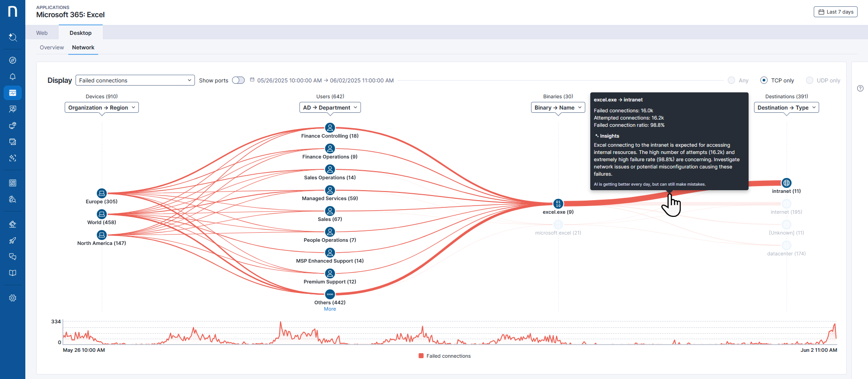This screenshot has width=868, height=379.
Task: Click the excel.exe binary node
Action: tap(558, 203)
